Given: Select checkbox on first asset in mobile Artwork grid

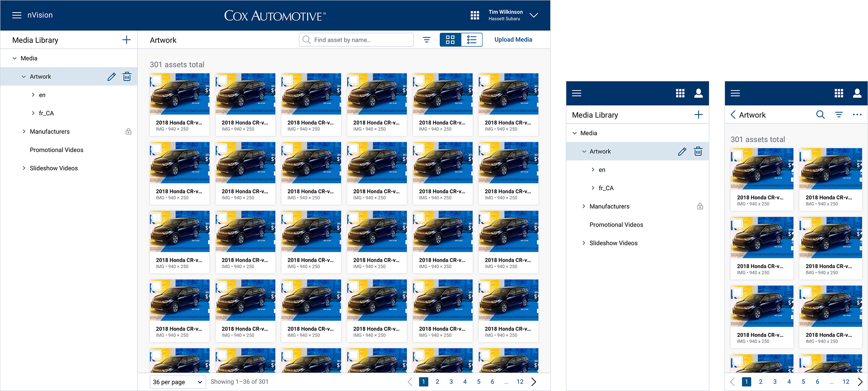Looking at the screenshot, I should pos(737,155).
